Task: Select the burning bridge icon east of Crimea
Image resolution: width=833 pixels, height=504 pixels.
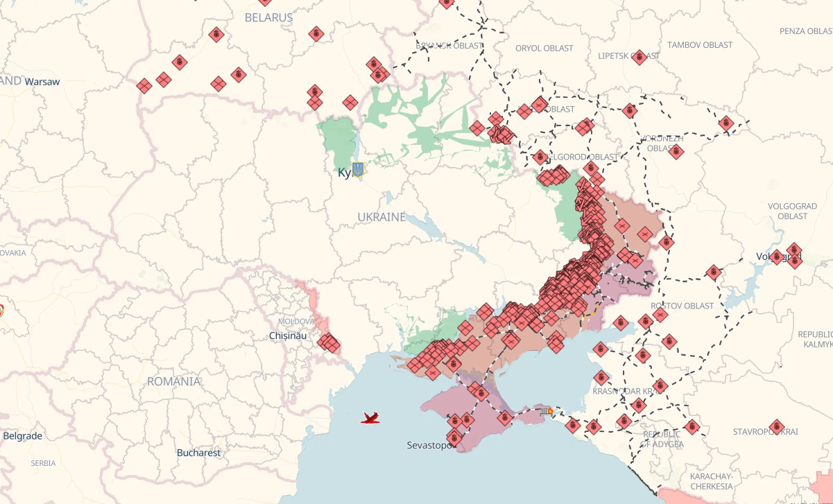Action: [x=547, y=410]
